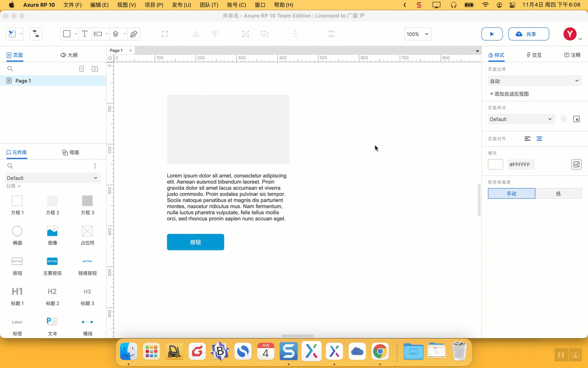Viewport: 588px width, 368px height.
Task: Align page to the left
Action: click(x=528, y=139)
